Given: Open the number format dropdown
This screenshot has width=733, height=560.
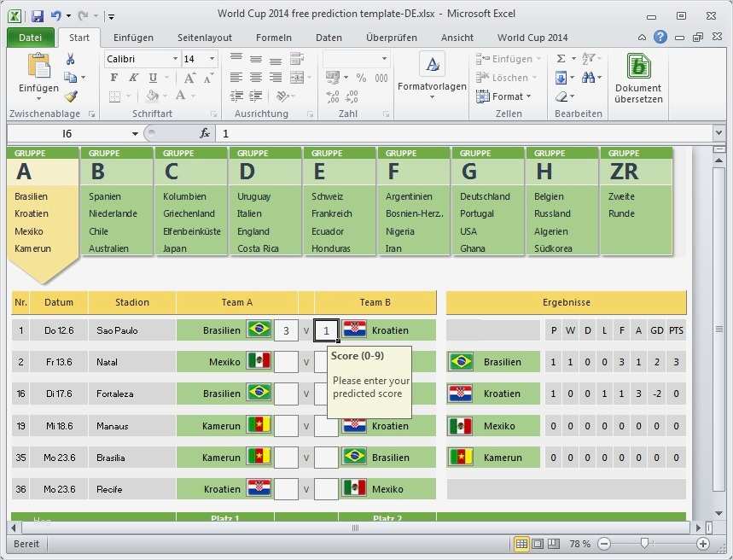Looking at the screenshot, I should pyautogui.click(x=384, y=59).
